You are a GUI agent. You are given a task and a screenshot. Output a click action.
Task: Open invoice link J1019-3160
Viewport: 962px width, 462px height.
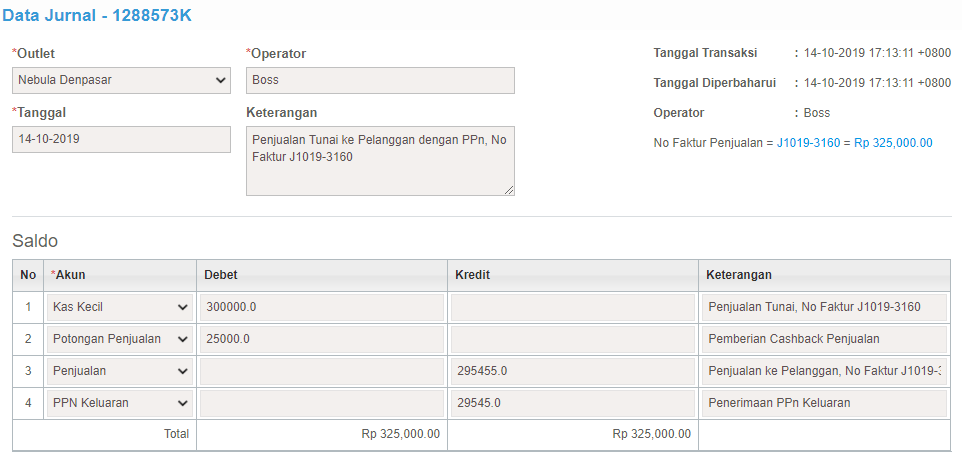(x=808, y=143)
